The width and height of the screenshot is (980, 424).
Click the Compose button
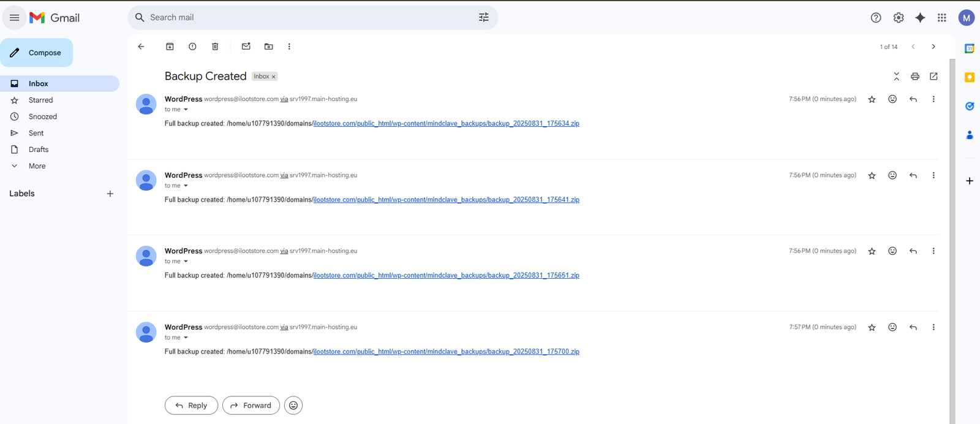[x=37, y=53]
